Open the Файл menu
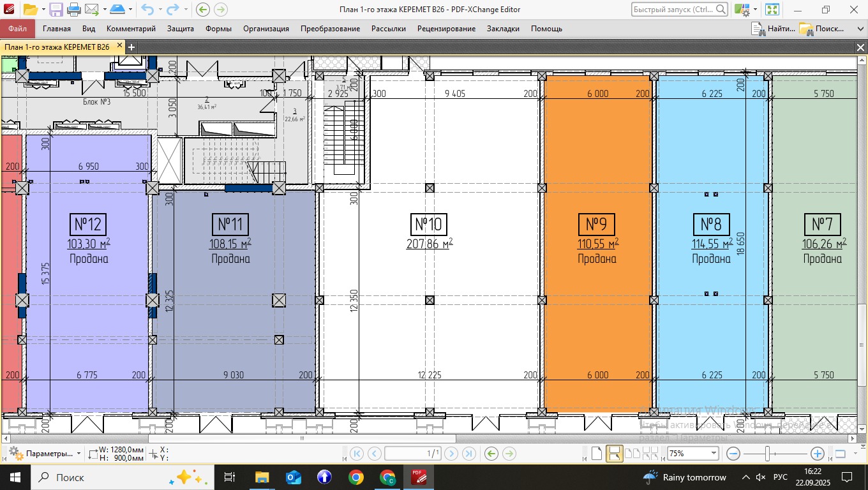This screenshot has width=868, height=490. pyautogui.click(x=18, y=29)
